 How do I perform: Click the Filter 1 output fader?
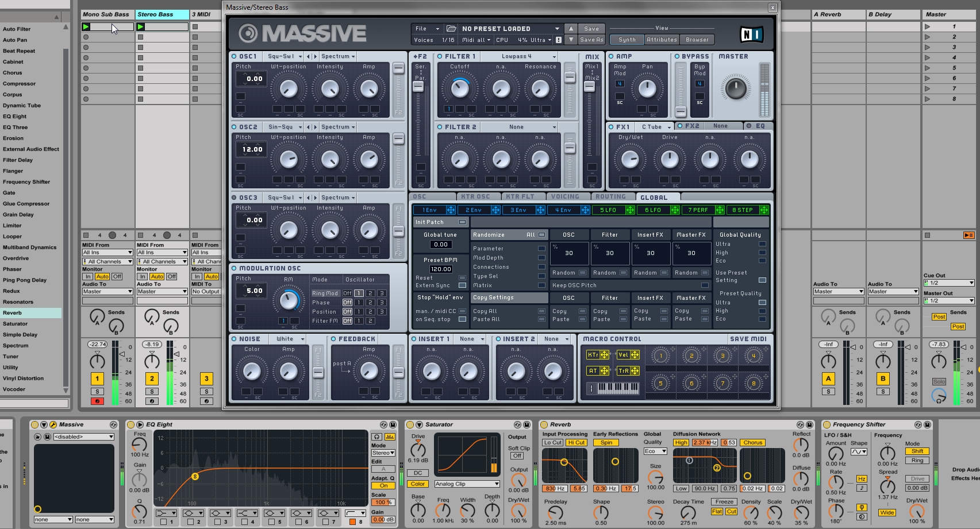click(570, 78)
